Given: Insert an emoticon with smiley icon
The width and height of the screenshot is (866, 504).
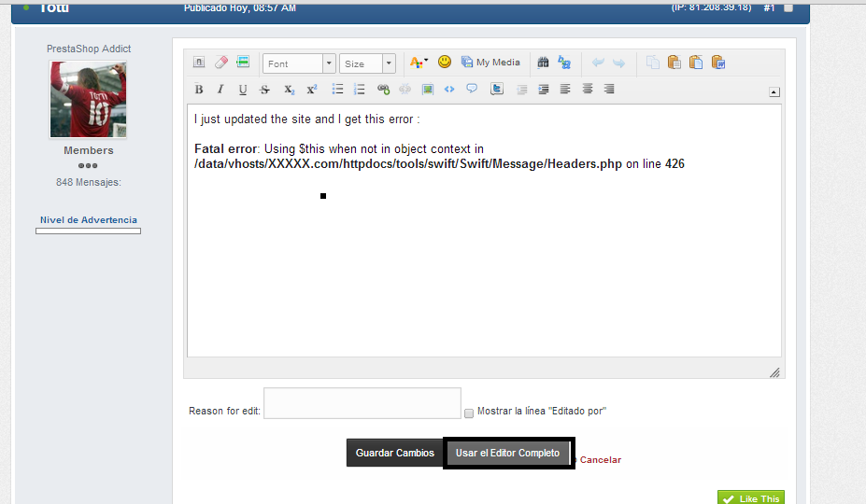Looking at the screenshot, I should [445, 63].
